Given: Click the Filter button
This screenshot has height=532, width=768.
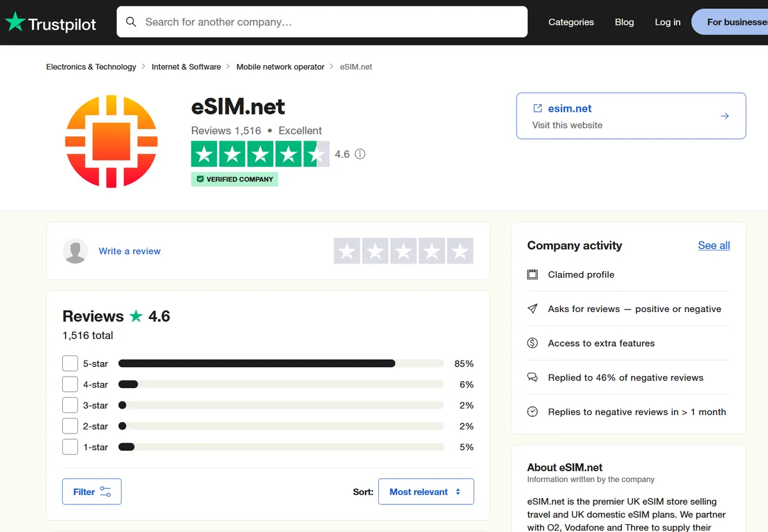Looking at the screenshot, I should tap(92, 492).
